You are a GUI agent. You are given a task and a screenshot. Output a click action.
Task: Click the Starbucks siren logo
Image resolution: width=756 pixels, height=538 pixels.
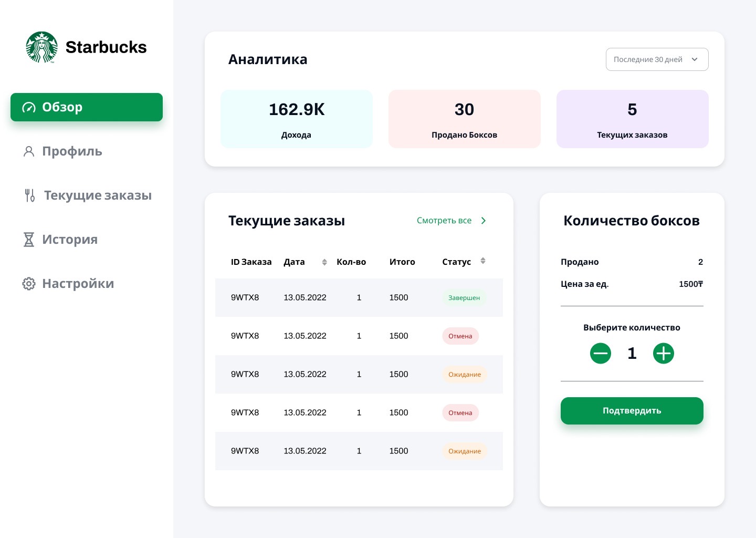click(x=41, y=47)
